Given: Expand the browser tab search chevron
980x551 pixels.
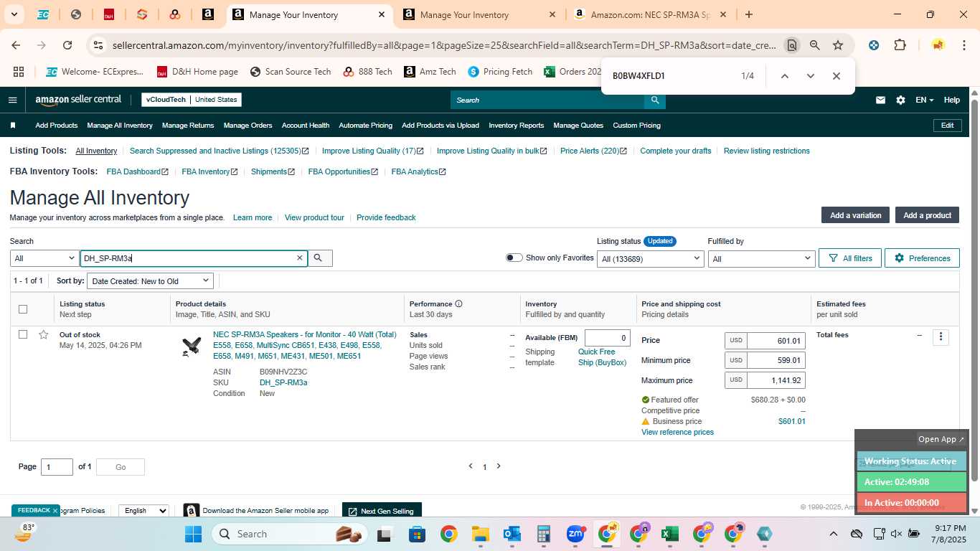Looking at the screenshot, I should click(14, 14).
